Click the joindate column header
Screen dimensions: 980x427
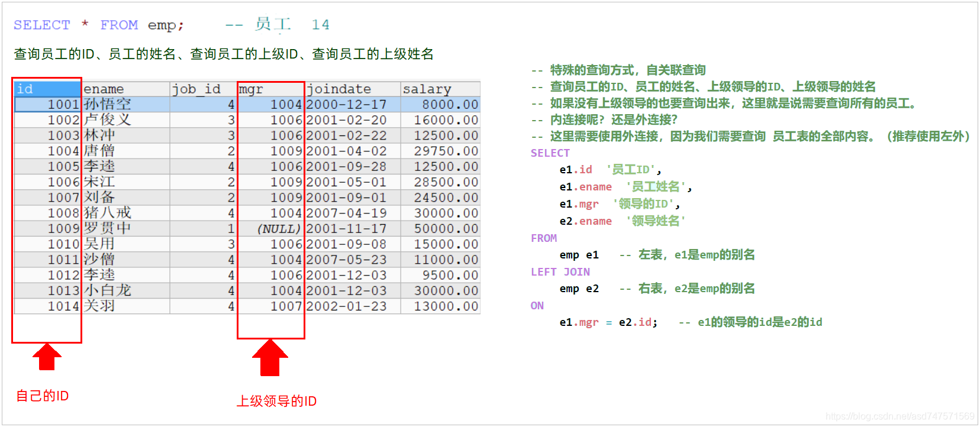pos(352,89)
